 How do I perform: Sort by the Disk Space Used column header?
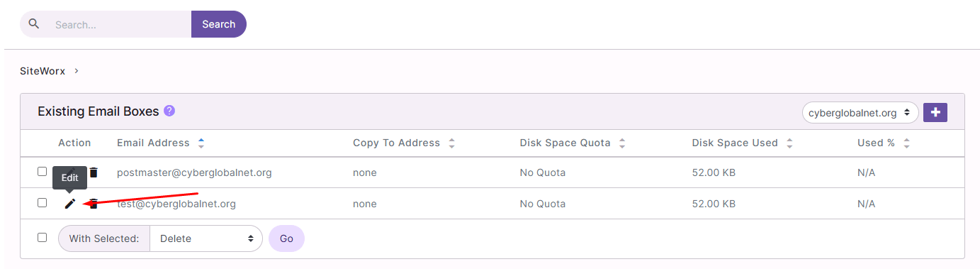735,143
